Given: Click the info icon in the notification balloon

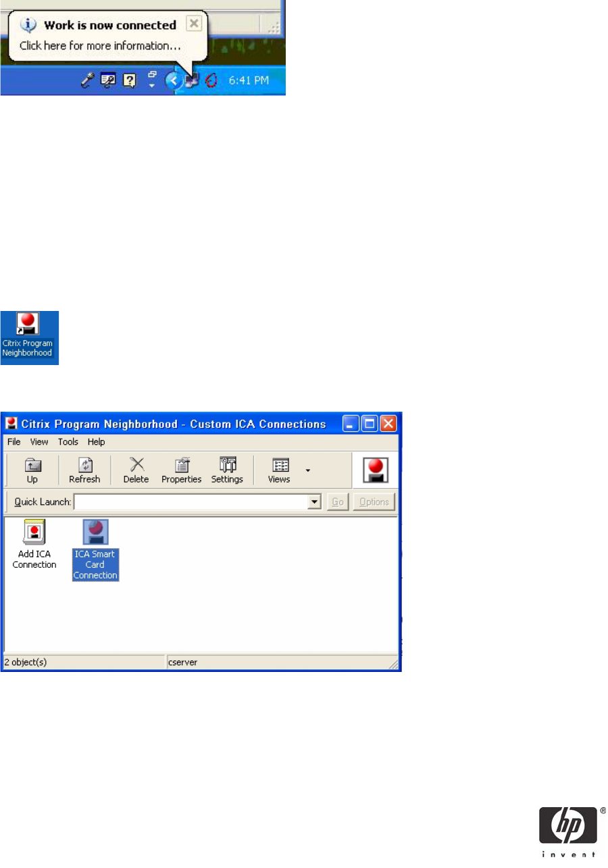Looking at the screenshot, I should click(x=28, y=25).
